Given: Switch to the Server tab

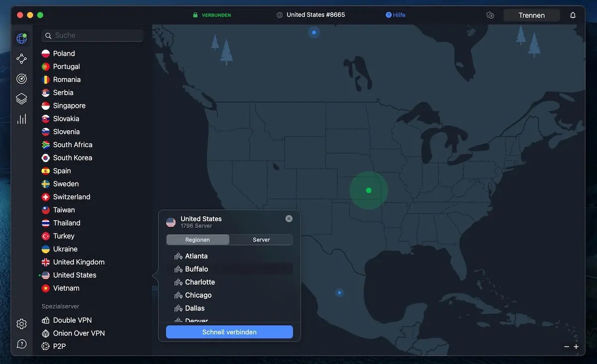Looking at the screenshot, I should pos(261,240).
